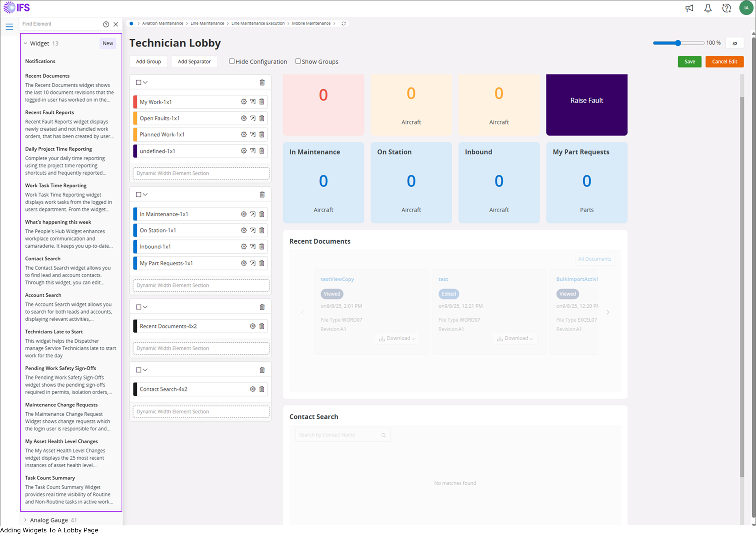Click the announcements megaphone icon
Screen dimensions: 756x534
pos(689,8)
